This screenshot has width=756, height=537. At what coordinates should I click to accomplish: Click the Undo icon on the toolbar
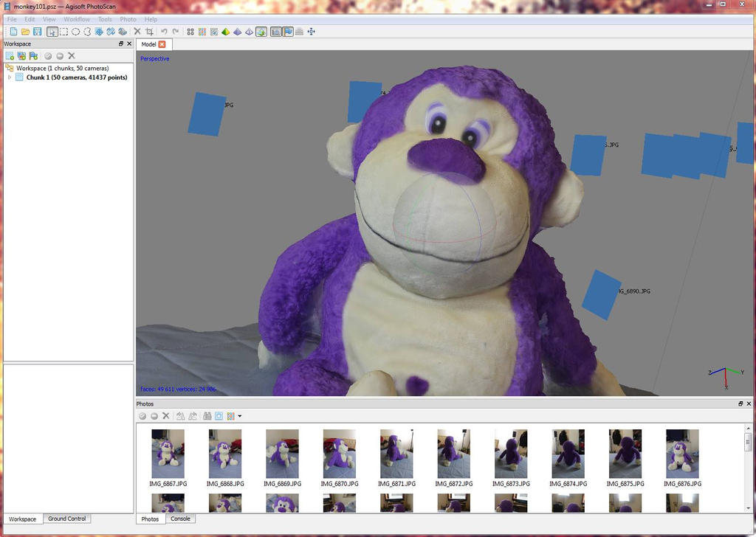162,32
